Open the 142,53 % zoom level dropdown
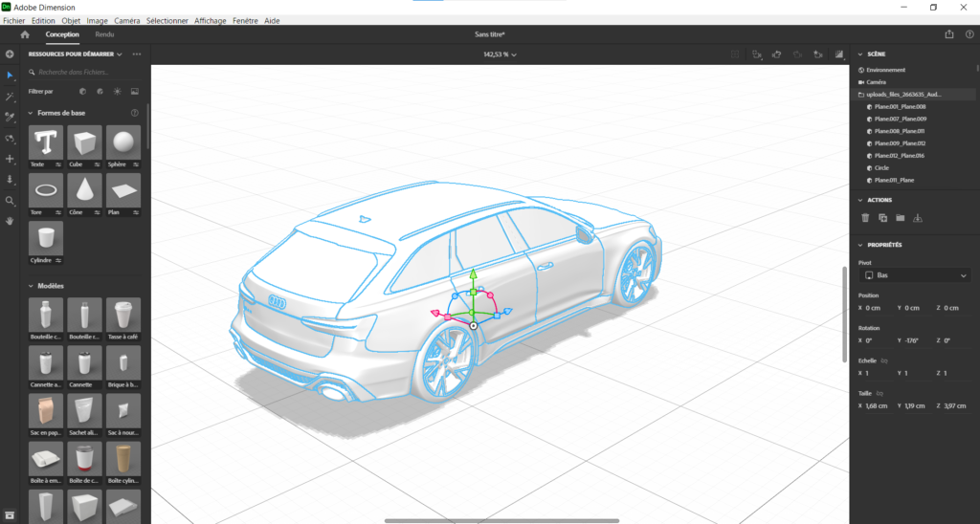Screen dimensions: 980x524 [x=500, y=55]
